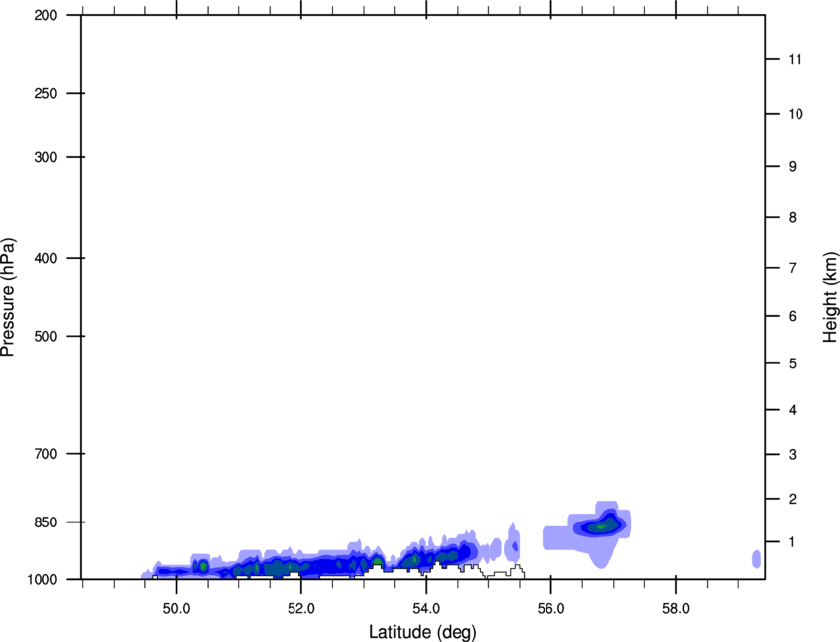Click height tick label '3'
The height and width of the screenshot is (642, 840).
(793, 455)
